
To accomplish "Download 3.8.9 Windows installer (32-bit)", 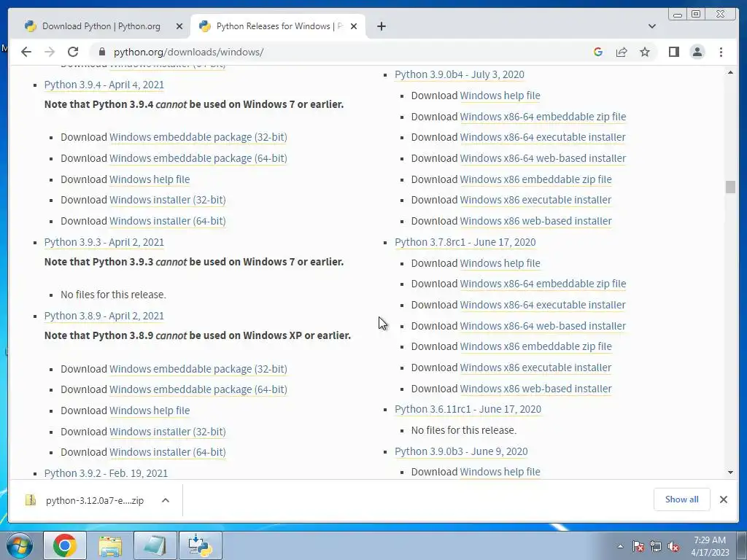I will click(168, 432).
